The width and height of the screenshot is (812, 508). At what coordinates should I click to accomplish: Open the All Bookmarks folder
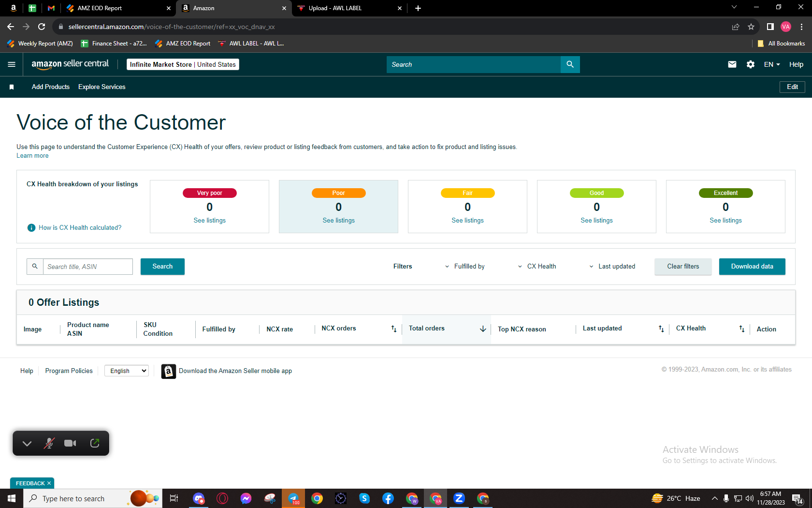[781, 44]
